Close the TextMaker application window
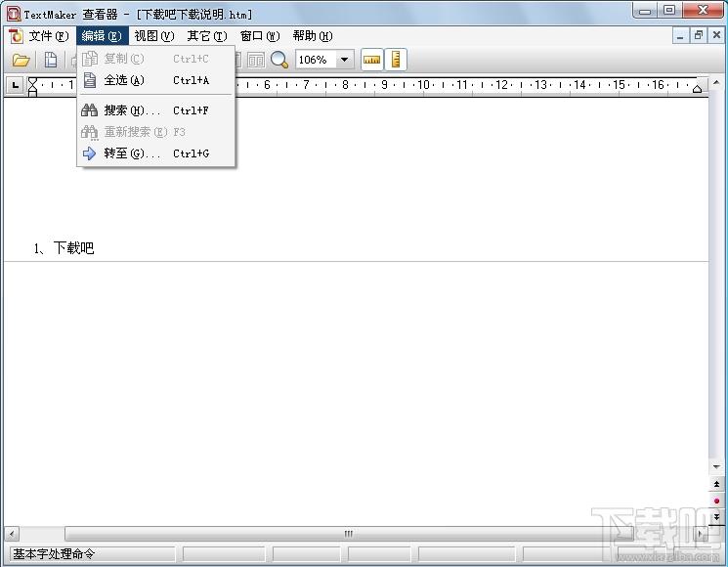This screenshot has width=728, height=567. (703, 11)
